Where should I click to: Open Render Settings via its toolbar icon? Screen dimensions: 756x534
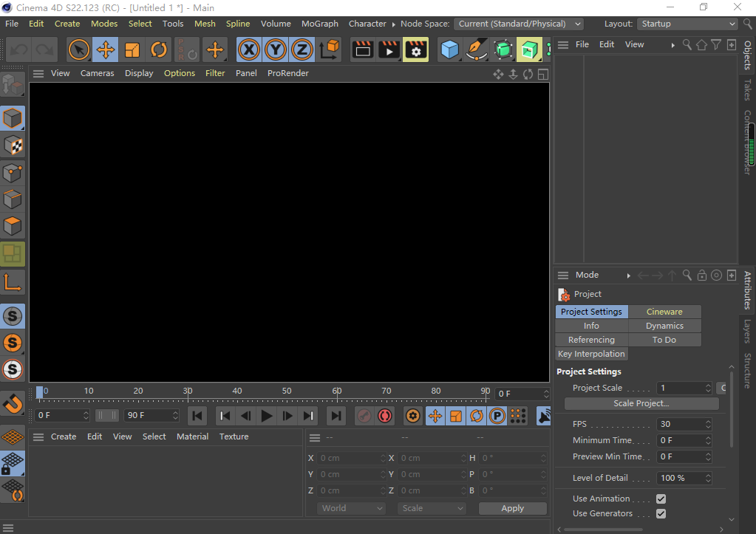click(415, 49)
